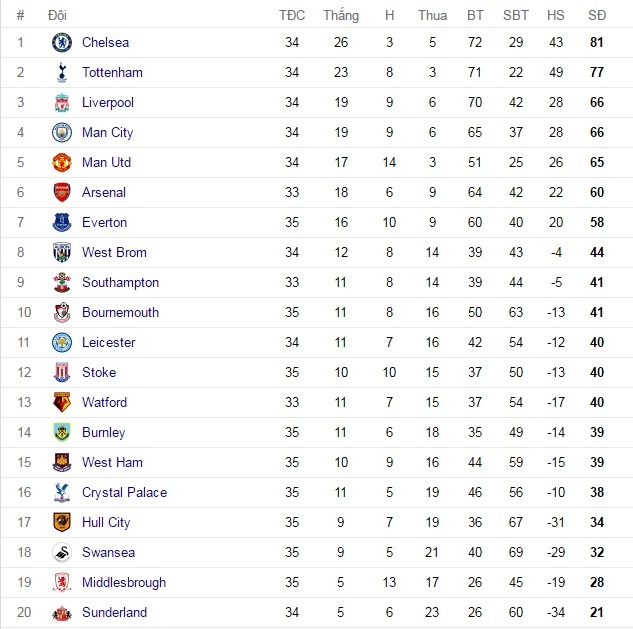Image resolution: width=633 pixels, height=629 pixels.
Task: Click the SĐ points column header
Action: point(597,15)
